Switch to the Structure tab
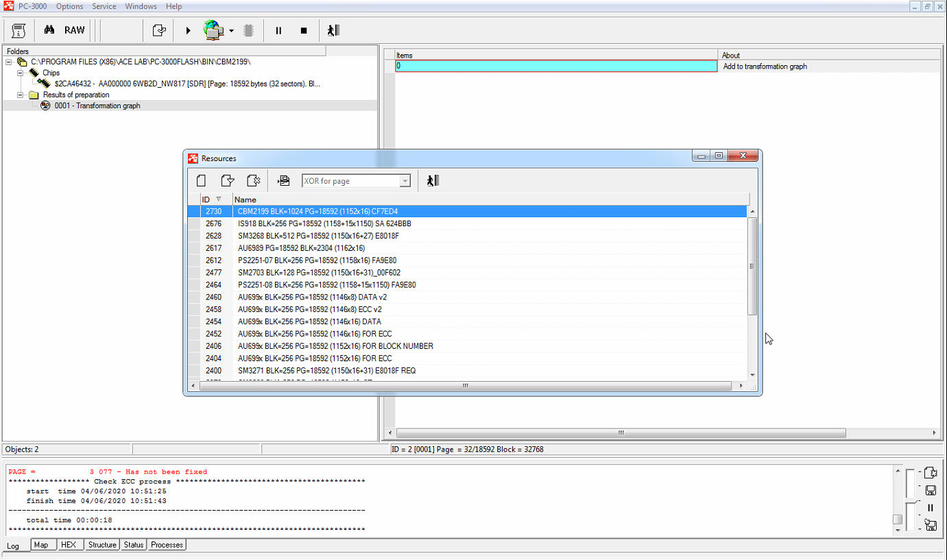 pyautogui.click(x=102, y=545)
